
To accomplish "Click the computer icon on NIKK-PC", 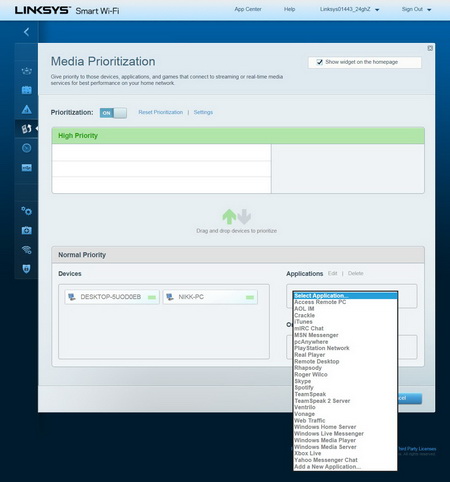I will coord(170,297).
